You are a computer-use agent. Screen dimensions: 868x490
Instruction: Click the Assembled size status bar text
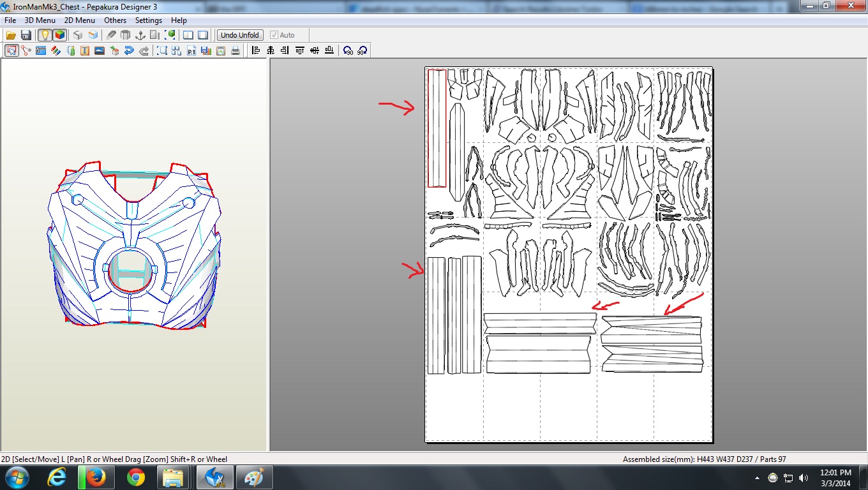click(705, 459)
